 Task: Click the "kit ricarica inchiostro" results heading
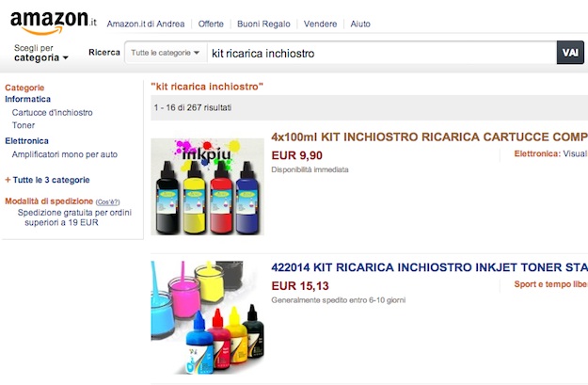207,87
